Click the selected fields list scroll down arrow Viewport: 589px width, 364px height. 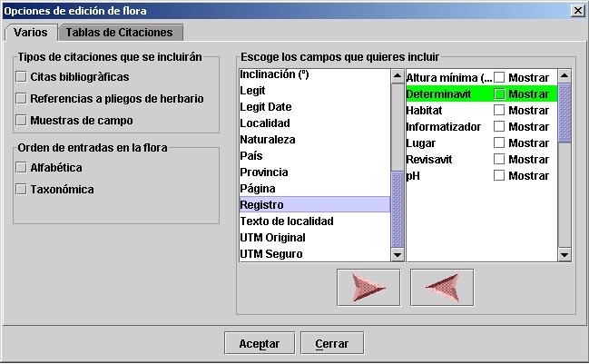(564, 255)
